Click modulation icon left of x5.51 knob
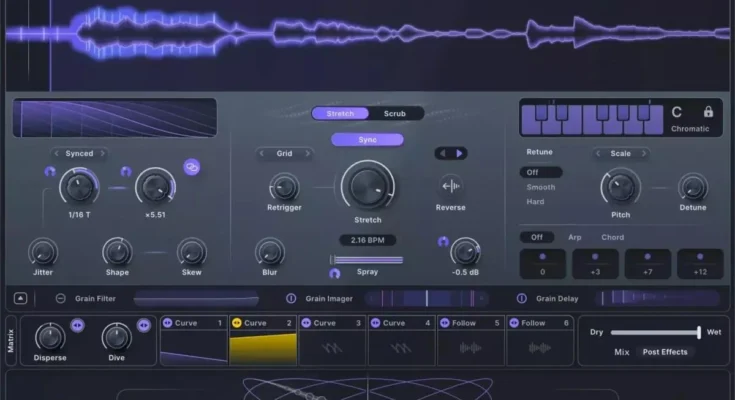The image size is (735, 400). click(x=126, y=171)
